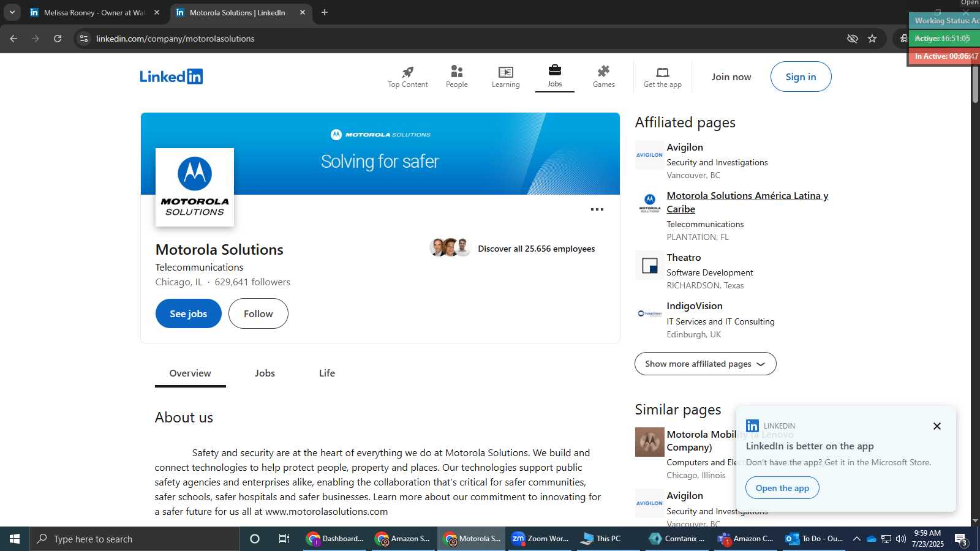Click Avigilon logo in Affiliated pages
Viewport: 980px width, 551px height.
pyautogui.click(x=649, y=155)
